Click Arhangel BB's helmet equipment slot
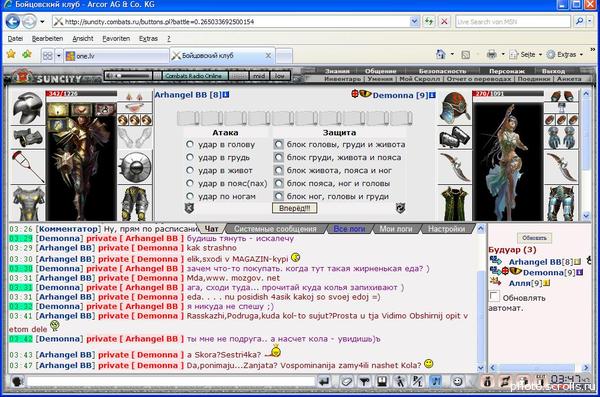The width and height of the screenshot is (600, 397). [x=28, y=107]
